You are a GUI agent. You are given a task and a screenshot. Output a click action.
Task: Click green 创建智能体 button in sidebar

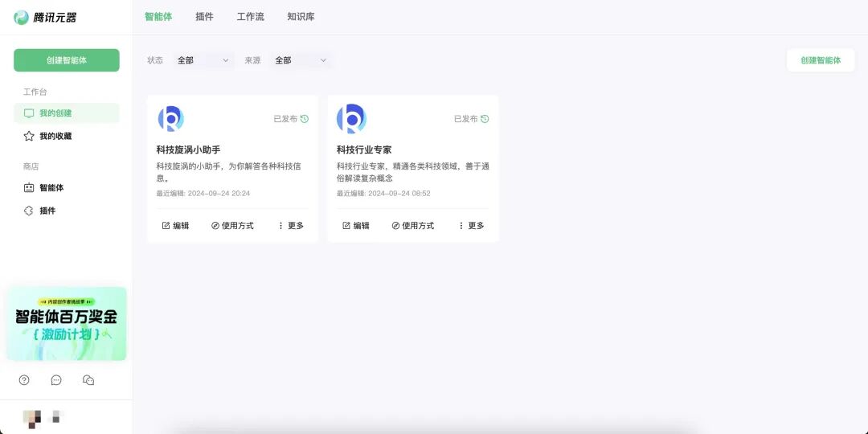pos(67,60)
